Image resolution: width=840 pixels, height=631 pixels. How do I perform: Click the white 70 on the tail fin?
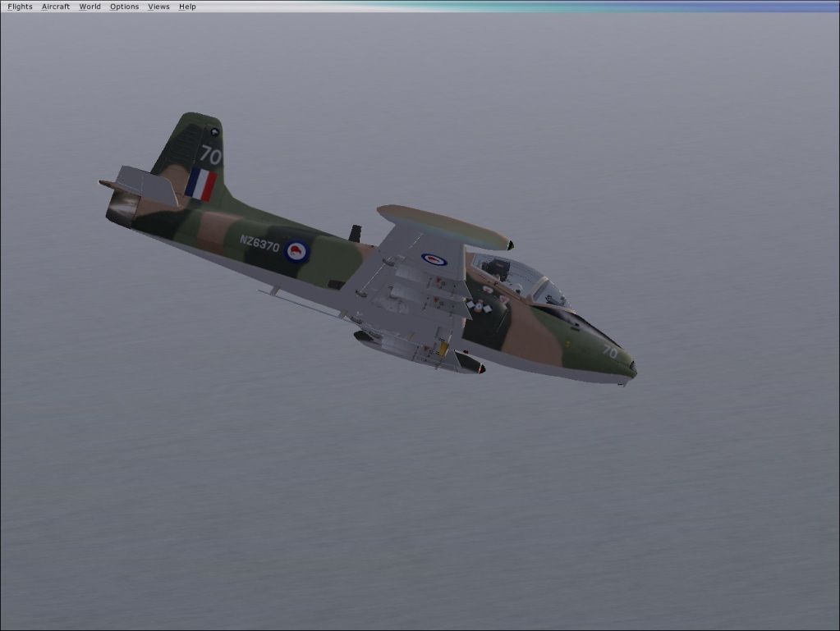click(211, 155)
